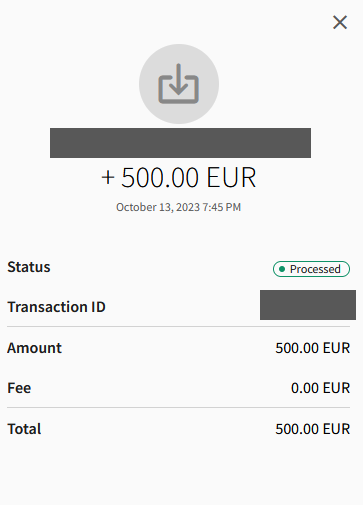Click the October 13, 2023 timestamp
363x505 pixels.
tap(178, 207)
